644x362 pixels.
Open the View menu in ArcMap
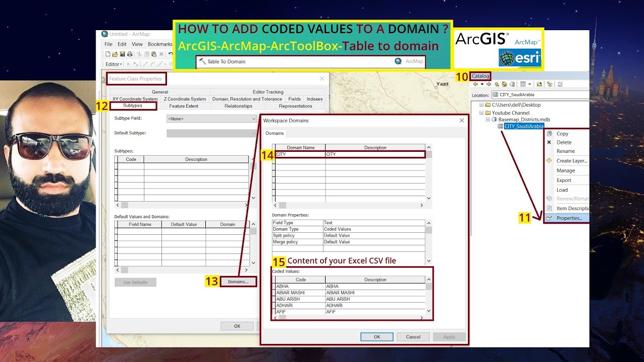pos(137,44)
